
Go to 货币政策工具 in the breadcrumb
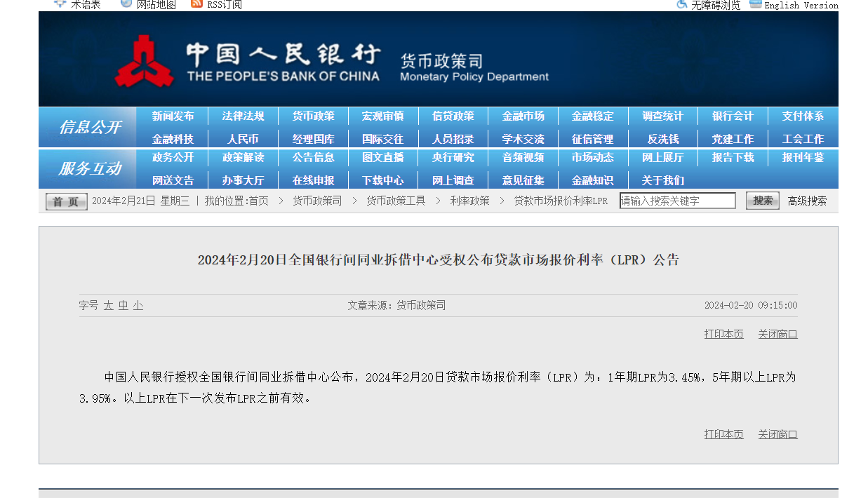pos(396,201)
